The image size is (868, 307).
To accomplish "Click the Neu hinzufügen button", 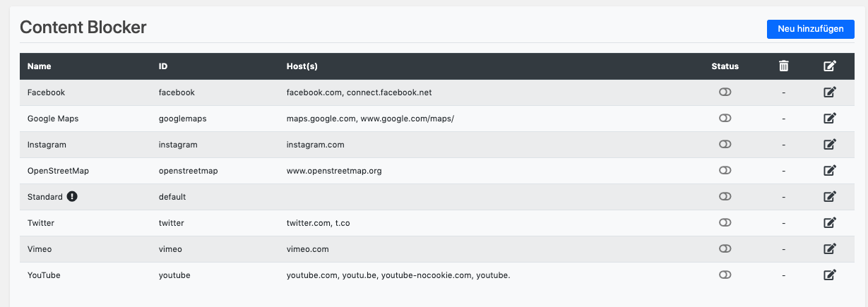I will [x=810, y=29].
